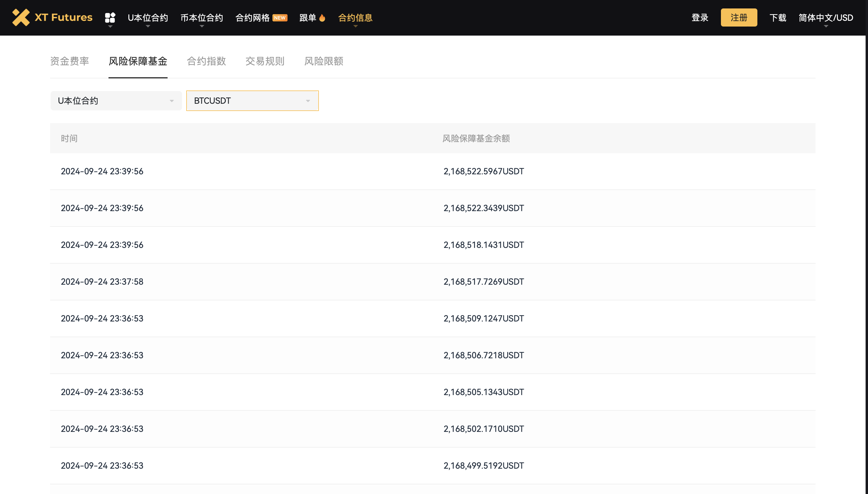This screenshot has width=868, height=494.
Task: Expand the U本位合约 navigation menu
Action: click(x=148, y=17)
